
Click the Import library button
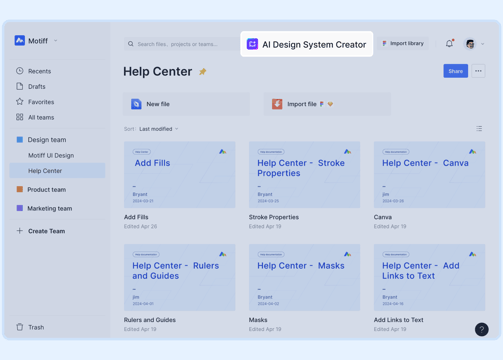403,43
